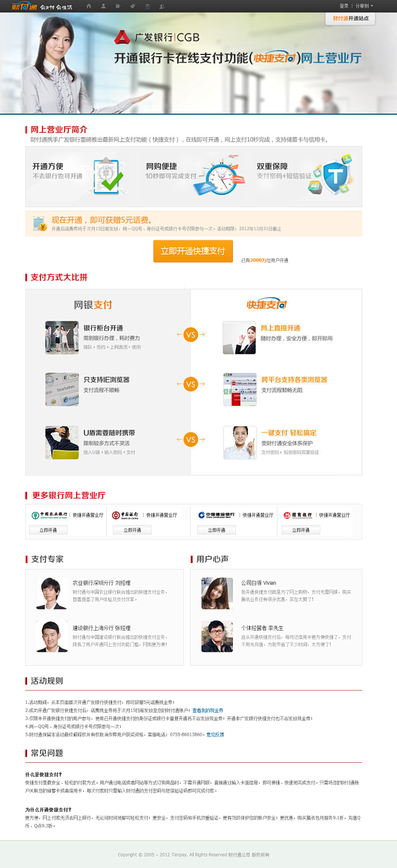Click the 意见反馈 feedback link
The height and width of the screenshot is (868, 397).
point(215,735)
